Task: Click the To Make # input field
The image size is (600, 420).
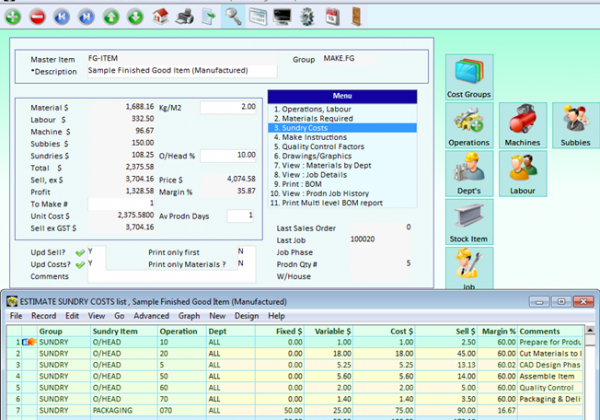Action: coord(121,203)
